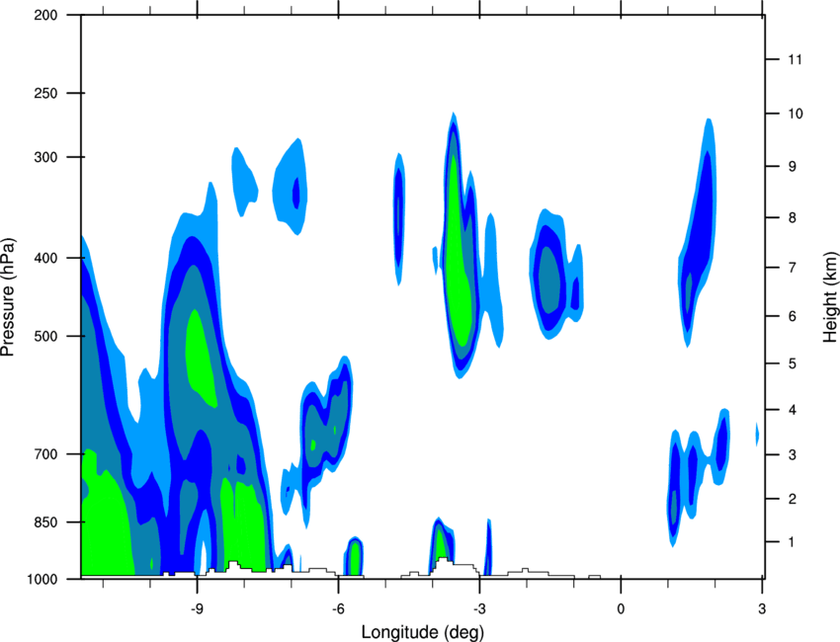Pick the 7 km height tick label
The height and width of the screenshot is (642, 840).
point(793,268)
